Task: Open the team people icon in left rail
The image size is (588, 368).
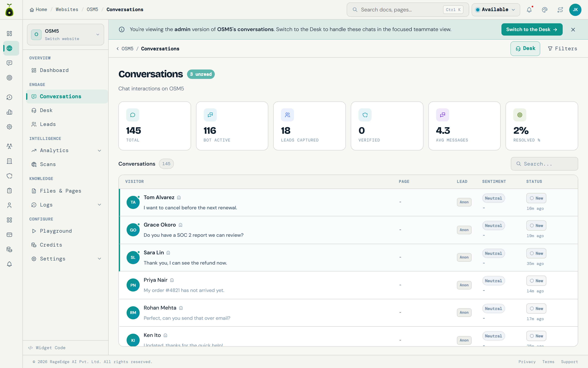Action: click(x=9, y=146)
